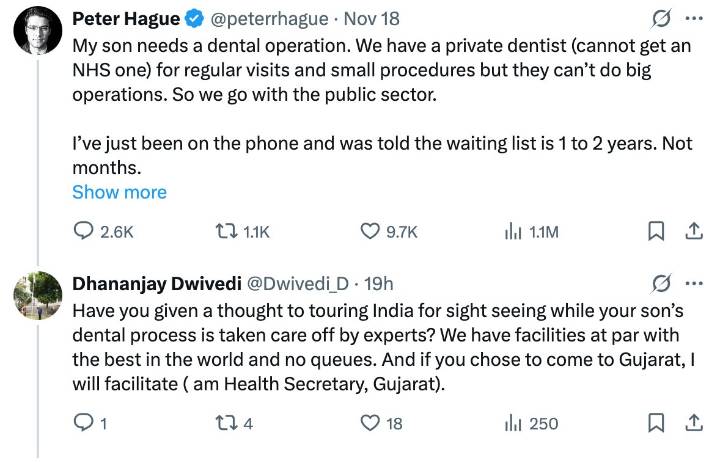The height and width of the screenshot is (463, 720).
Task: Open Grok icon on Peter Hague's tweet
Action: pos(660,19)
